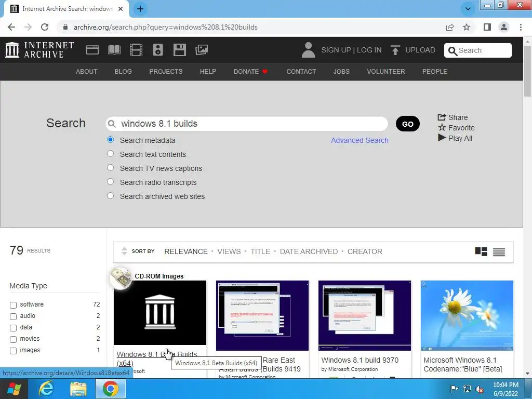Open the Web (Wayback) media icon

pos(92,50)
